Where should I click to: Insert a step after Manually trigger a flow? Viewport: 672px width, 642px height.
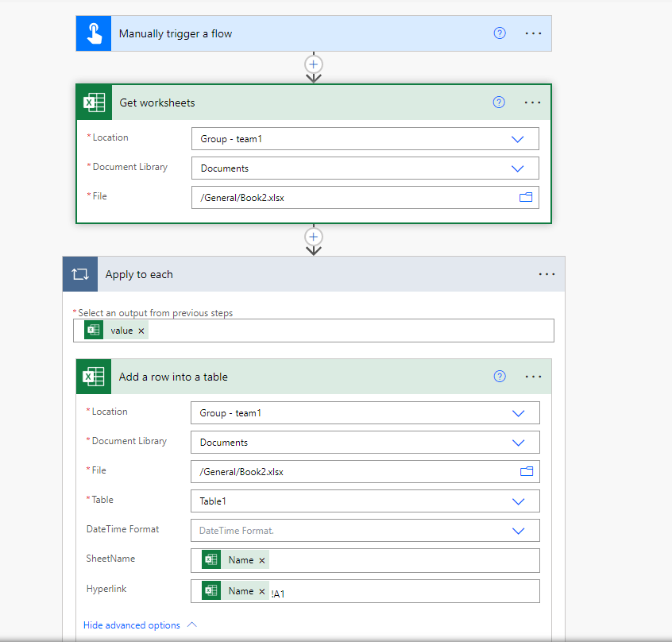coord(313,64)
